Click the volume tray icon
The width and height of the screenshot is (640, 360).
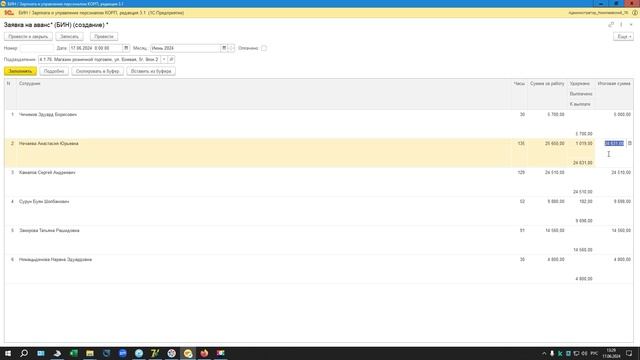click(584, 353)
